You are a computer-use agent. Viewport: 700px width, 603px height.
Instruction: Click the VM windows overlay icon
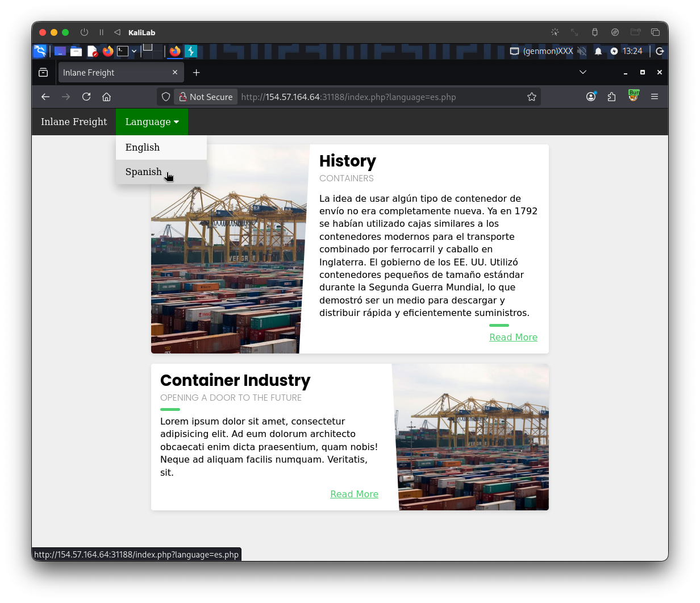pos(655,32)
